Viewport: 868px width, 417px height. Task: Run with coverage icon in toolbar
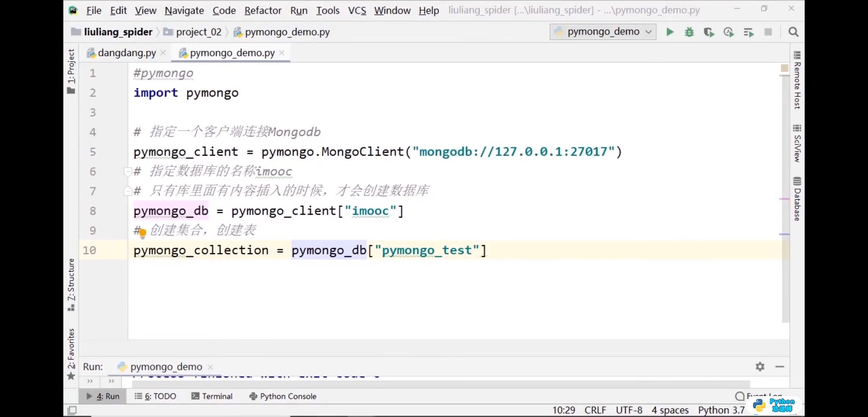pos(709,32)
